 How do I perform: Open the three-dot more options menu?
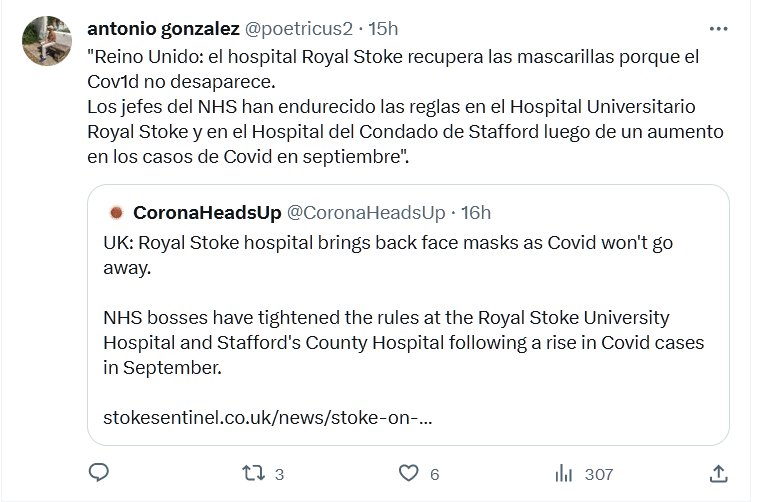[718, 28]
